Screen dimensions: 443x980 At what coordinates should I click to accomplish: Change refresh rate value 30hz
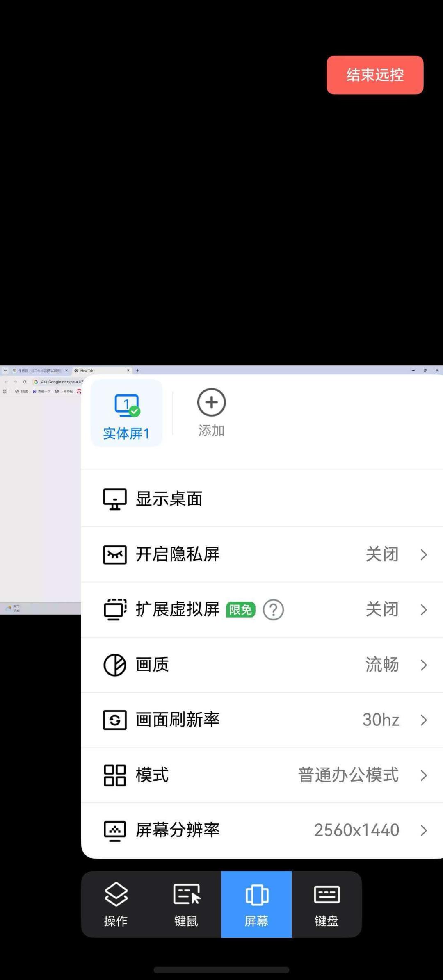pyautogui.click(x=381, y=720)
